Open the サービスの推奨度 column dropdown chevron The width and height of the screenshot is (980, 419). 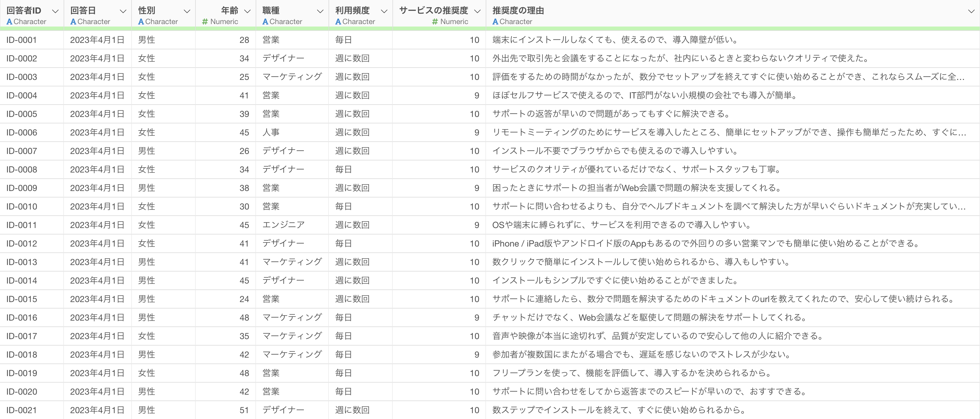pos(477,11)
